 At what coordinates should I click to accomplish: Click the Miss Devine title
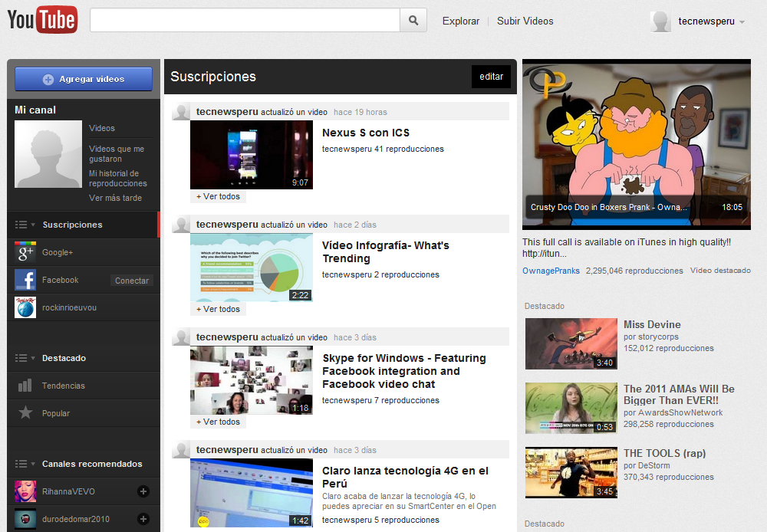(x=652, y=324)
